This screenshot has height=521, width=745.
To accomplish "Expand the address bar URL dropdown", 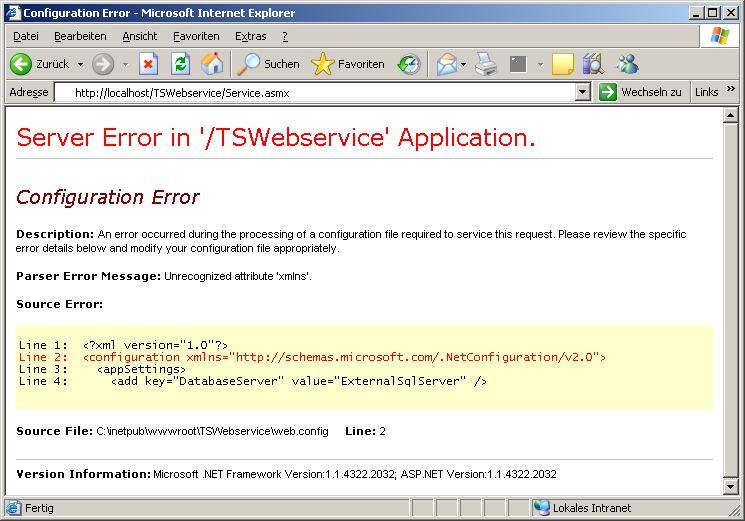I will 583,92.
